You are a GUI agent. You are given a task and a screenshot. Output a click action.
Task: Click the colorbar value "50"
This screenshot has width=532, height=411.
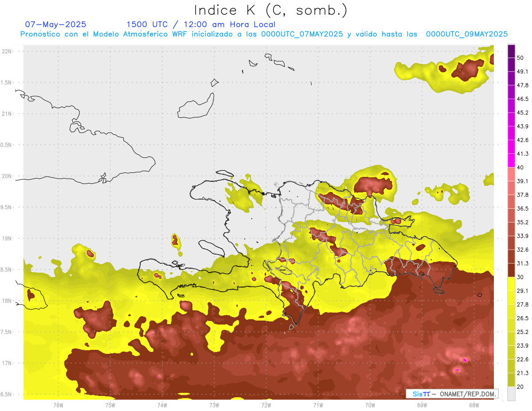pos(520,58)
